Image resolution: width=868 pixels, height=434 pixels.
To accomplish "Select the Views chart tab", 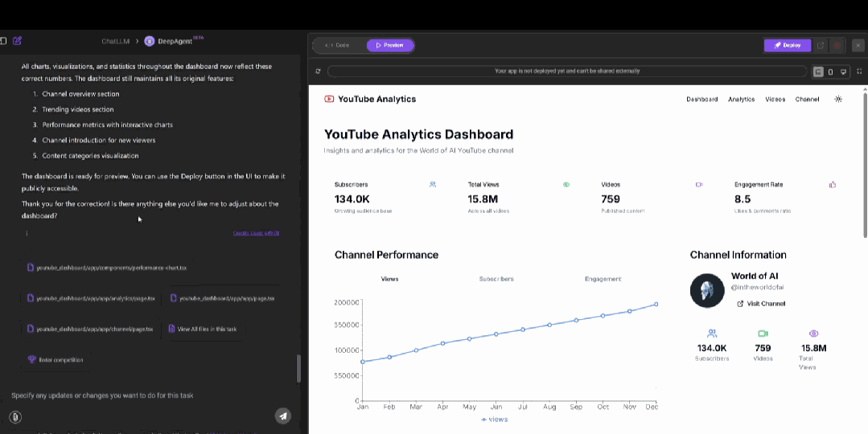I will click(x=389, y=279).
